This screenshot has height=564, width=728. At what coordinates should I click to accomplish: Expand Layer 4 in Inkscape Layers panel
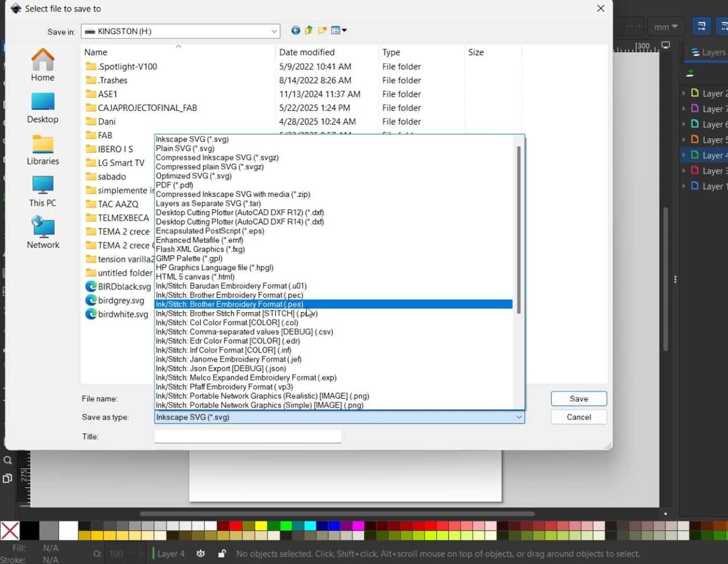(x=684, y=155)
